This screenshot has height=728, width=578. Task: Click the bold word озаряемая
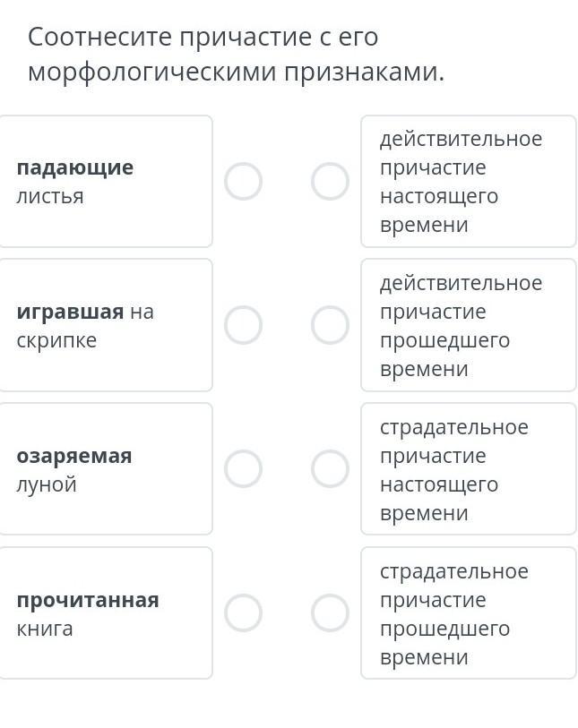pyautogui.click(x=74, y=456)
